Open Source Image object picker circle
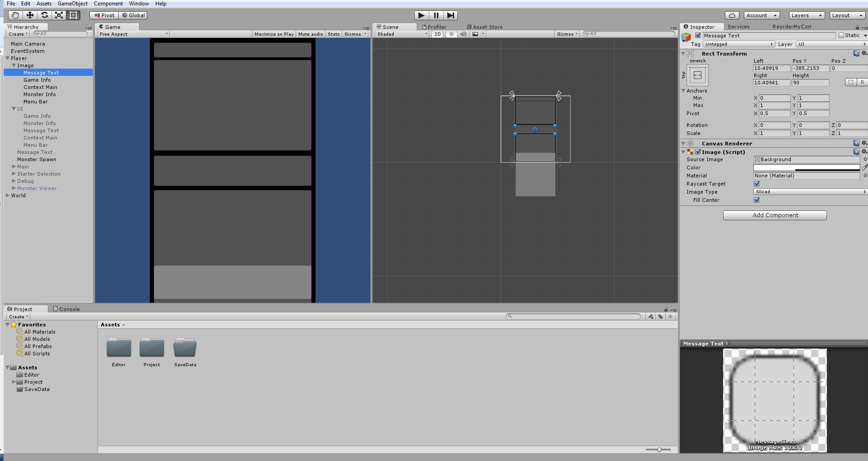 click(865, 159)
